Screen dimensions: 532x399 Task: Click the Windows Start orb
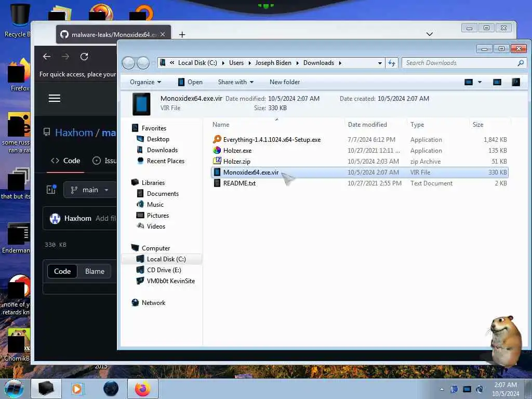click(14, 389)
